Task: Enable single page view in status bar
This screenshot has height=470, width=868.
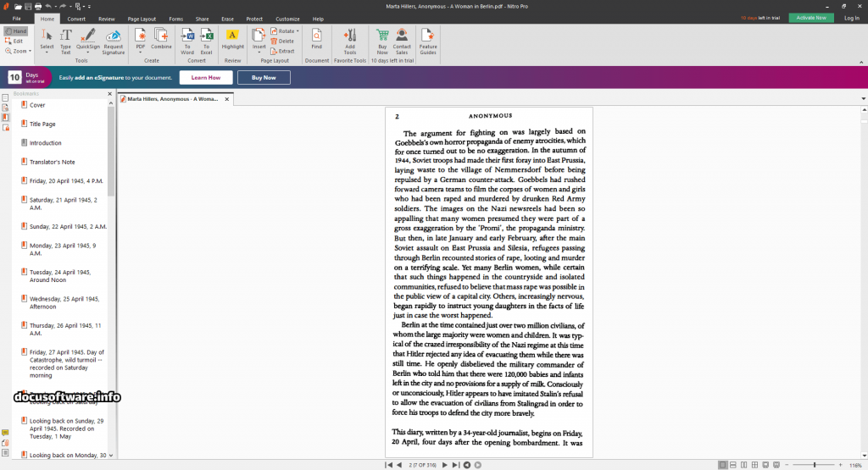Action: click(x=722, y=465)
